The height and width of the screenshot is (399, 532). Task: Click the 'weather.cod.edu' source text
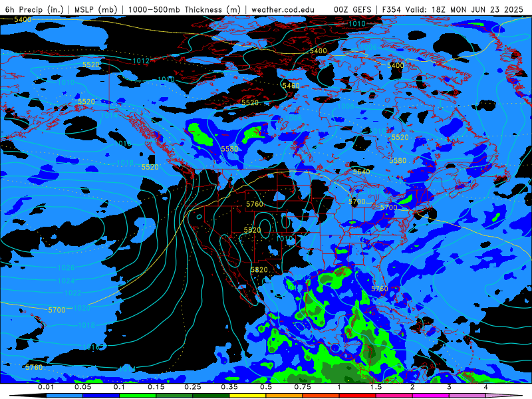pyautogui.click(x=283, y=9)
